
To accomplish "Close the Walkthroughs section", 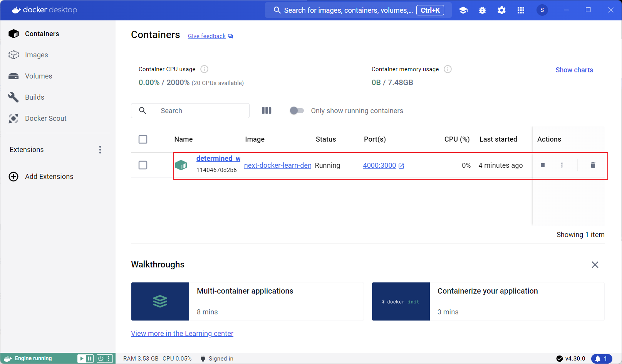I will 595,265.
